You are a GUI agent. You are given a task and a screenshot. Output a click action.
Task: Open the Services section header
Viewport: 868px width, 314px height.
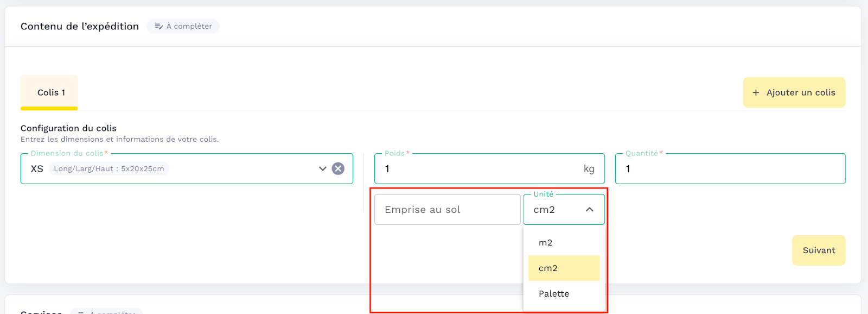tap(41, 311)
